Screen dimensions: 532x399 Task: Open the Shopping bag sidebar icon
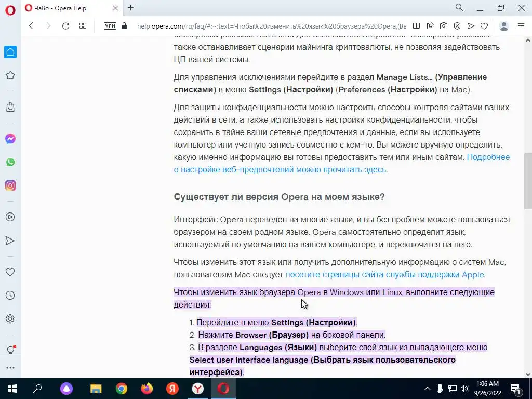[10, 107]
